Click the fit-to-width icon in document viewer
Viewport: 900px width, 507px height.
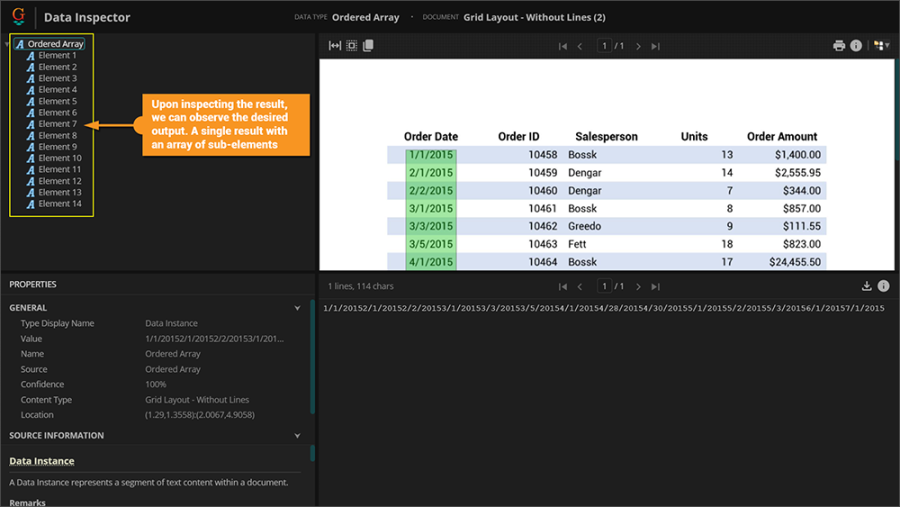click(335, 46)
